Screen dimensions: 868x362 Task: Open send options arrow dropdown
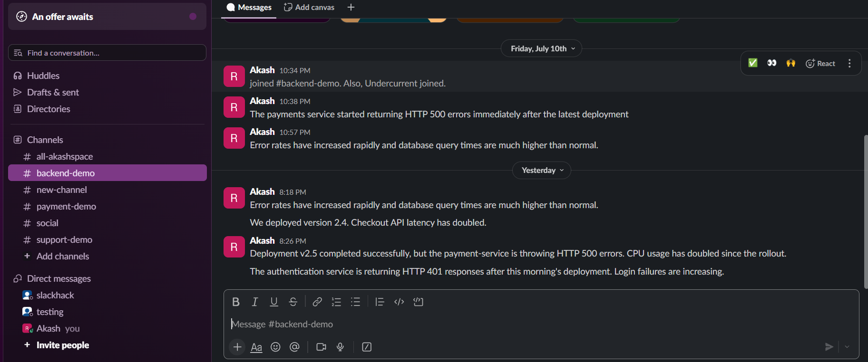[847, 347]
